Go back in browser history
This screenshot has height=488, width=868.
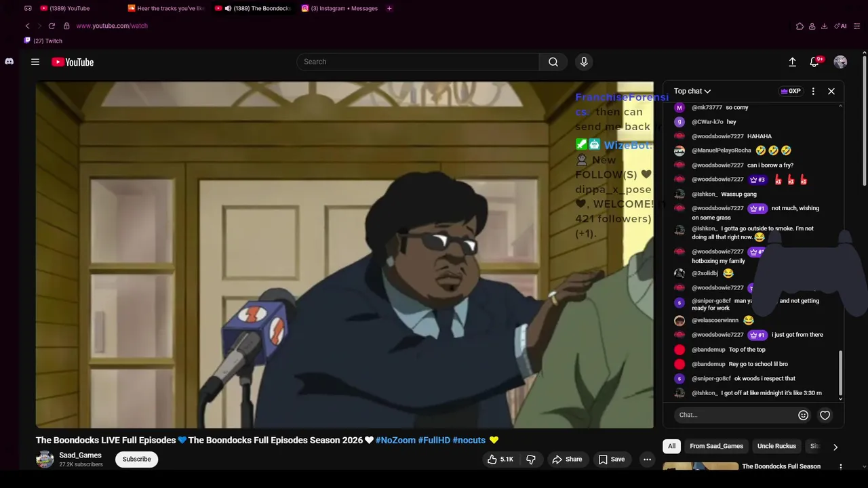pyautogui.click(x=27, y=26)
